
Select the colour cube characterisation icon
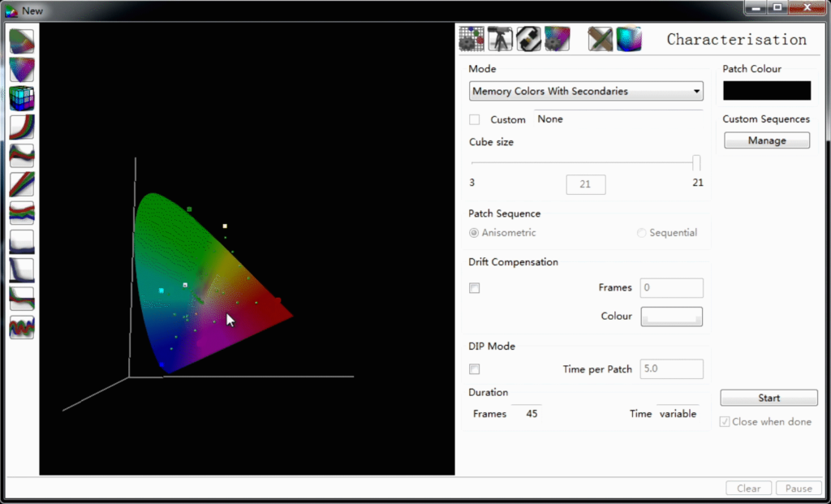pyautogui.click(x=629, y=39)
